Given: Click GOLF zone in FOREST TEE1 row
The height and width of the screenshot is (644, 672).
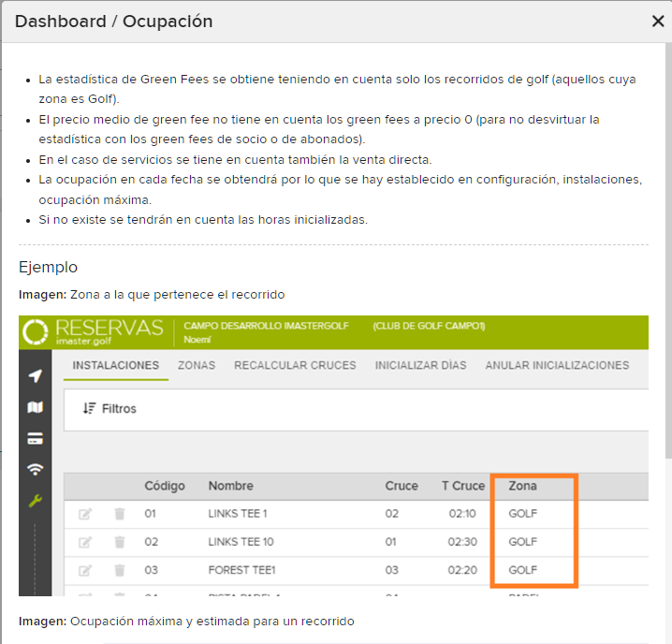Looking at the screenshot, I should click(522, 570).
